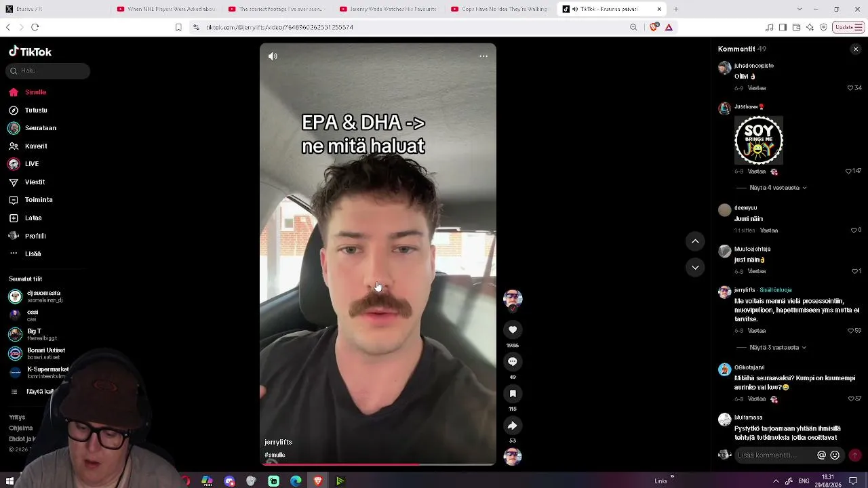Seek using the red video progress bar

378,464
